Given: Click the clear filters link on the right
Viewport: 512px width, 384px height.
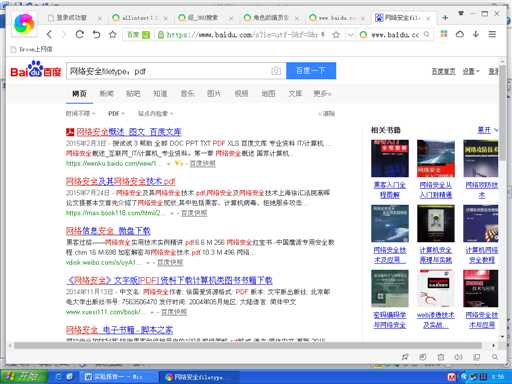Looking at the screenshot, I should (x=327, y=114).
